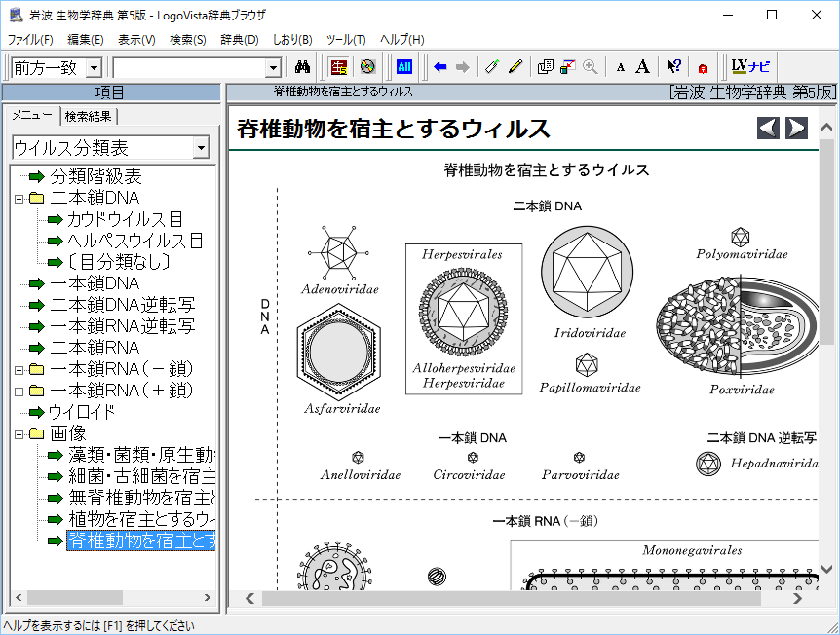Click the large A increase font size icon
This screenshot has height=635, width=840.
coord(642,67)
